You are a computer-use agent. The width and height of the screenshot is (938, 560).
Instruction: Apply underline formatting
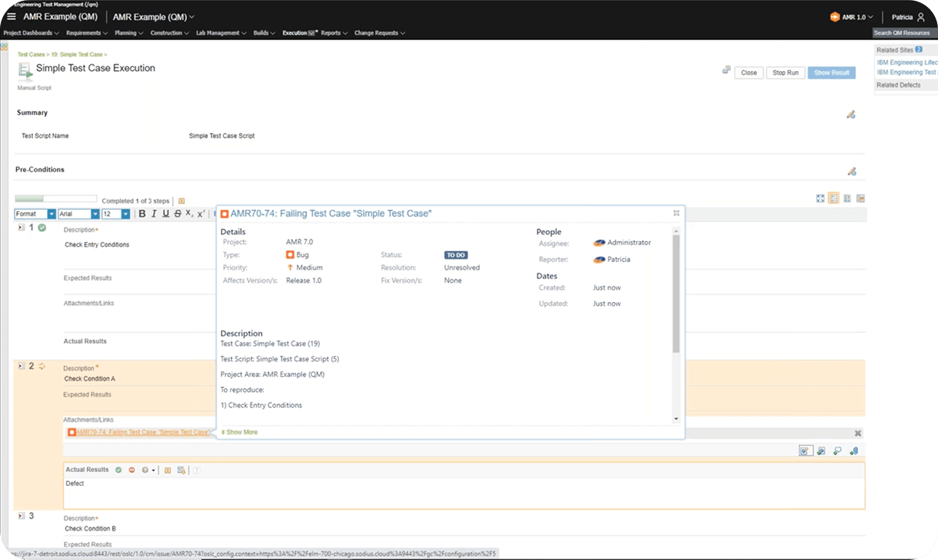165,214
